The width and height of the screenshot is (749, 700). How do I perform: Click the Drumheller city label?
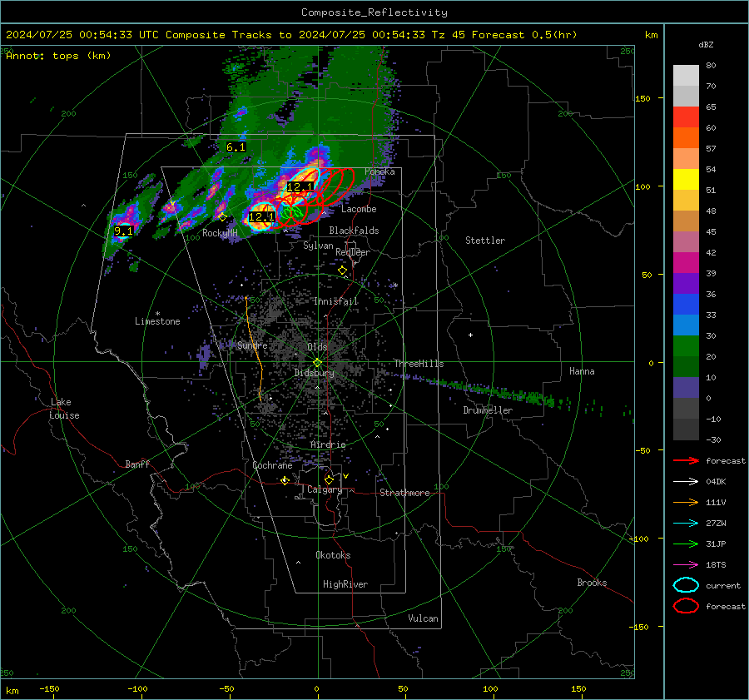coord(488,410)
